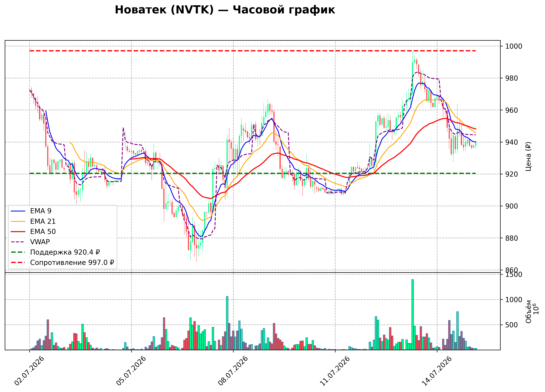Click the "VWAP" legend label

40,242
